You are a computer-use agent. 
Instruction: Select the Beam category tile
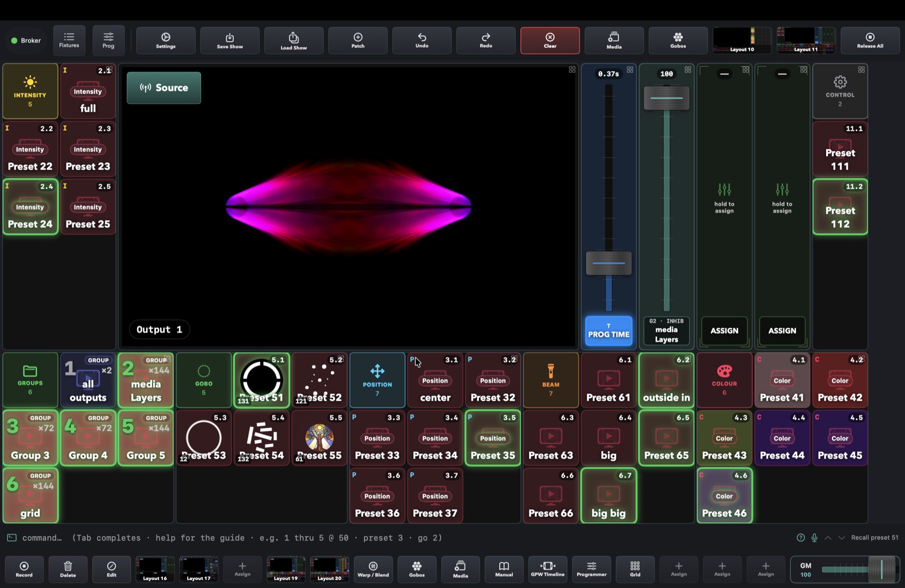pyautogui.click(x=551, y=380)
